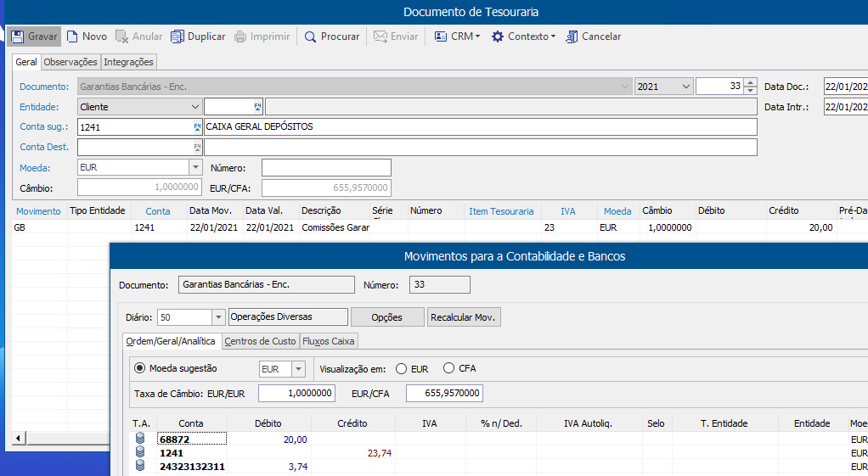This screenshot has width=868, height=476.
Task: Open the Centros de Custo tab
Action: (x=260, y=341)
